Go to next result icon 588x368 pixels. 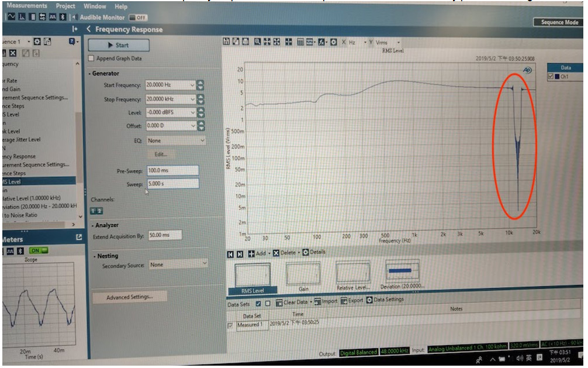[240, 254]
